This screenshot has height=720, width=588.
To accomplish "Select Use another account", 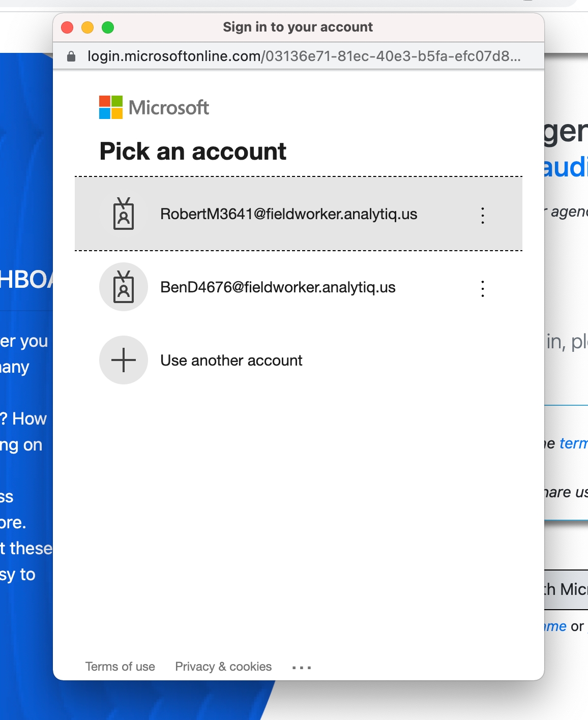I will 231,361.
